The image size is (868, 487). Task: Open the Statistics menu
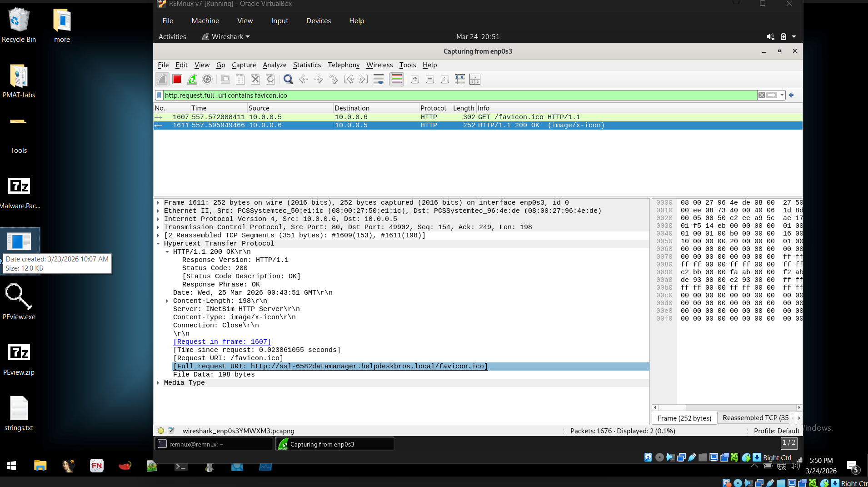[x=307, y=65]
